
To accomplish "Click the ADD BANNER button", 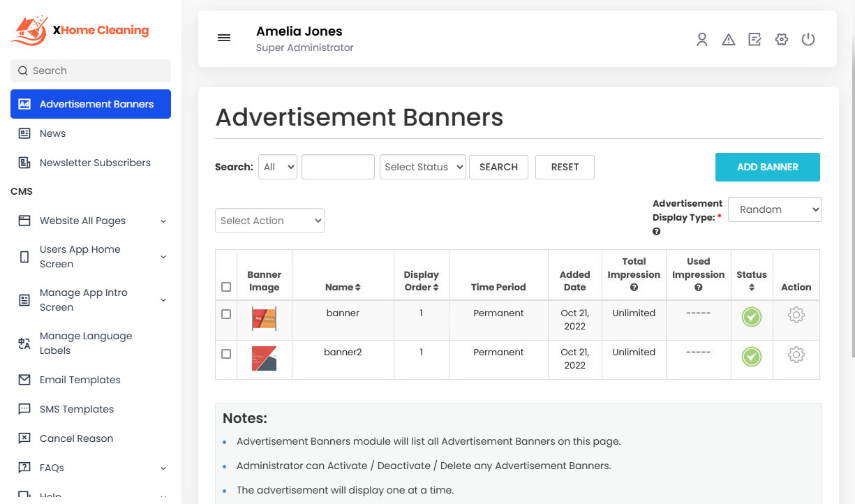I will click(x=767, y=167).
